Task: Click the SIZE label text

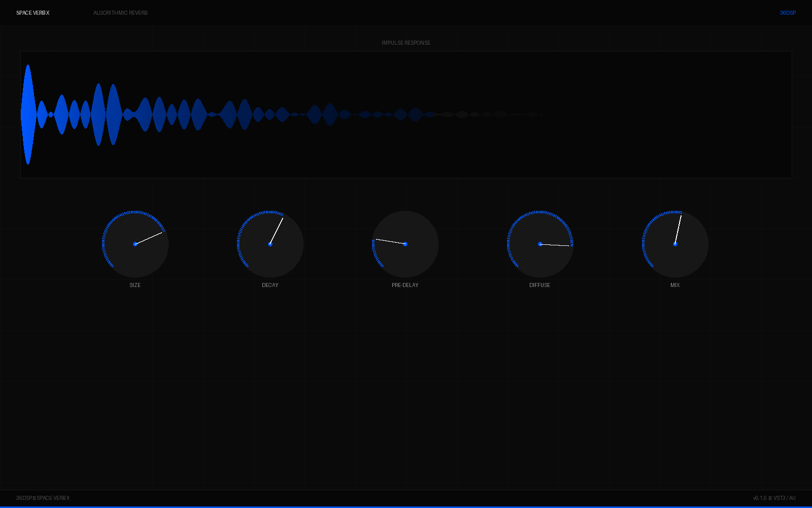Action: click(x=135, y=285)
